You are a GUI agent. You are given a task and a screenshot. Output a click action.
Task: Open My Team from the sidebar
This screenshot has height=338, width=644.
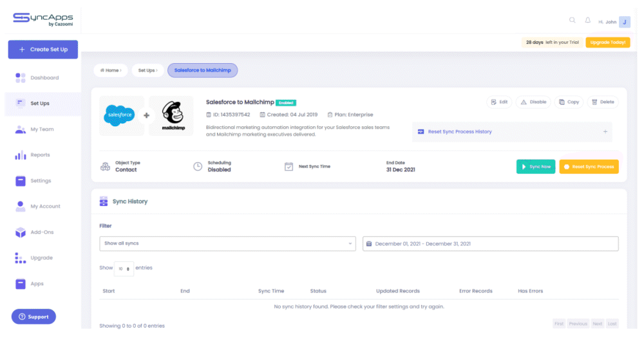click(43, 129)
